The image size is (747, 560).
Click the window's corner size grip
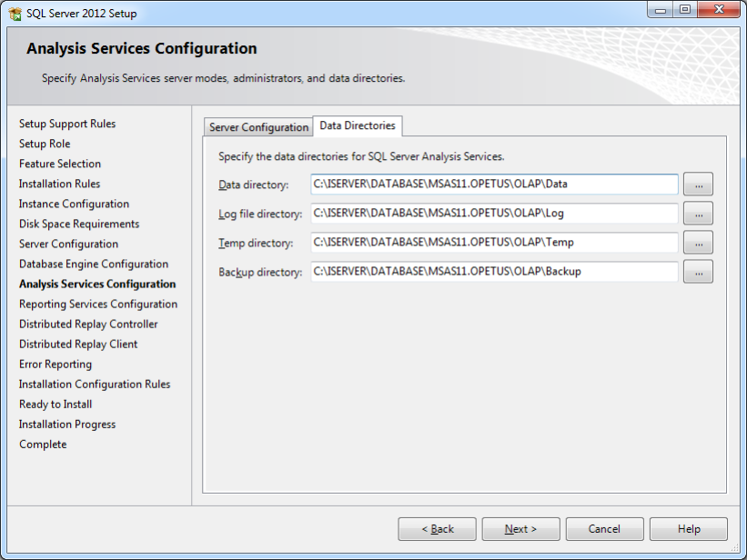[x=734, y=547]
